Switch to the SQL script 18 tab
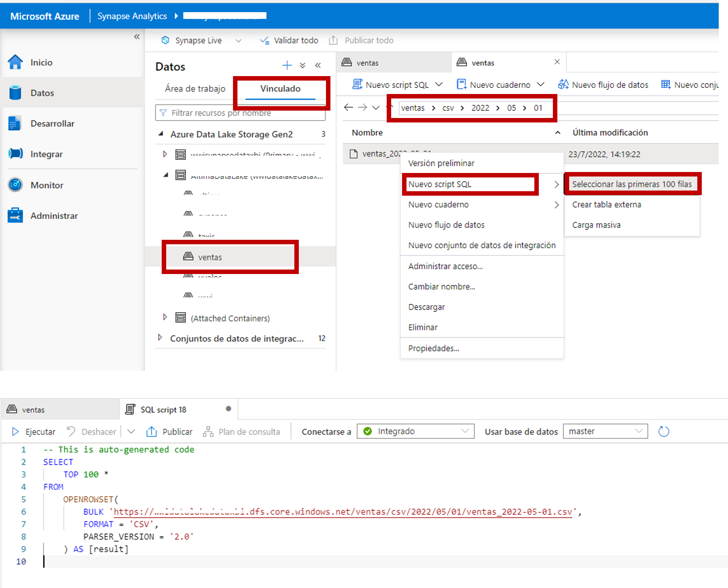This screenshot has width=728, height=588. pos(163,410)
